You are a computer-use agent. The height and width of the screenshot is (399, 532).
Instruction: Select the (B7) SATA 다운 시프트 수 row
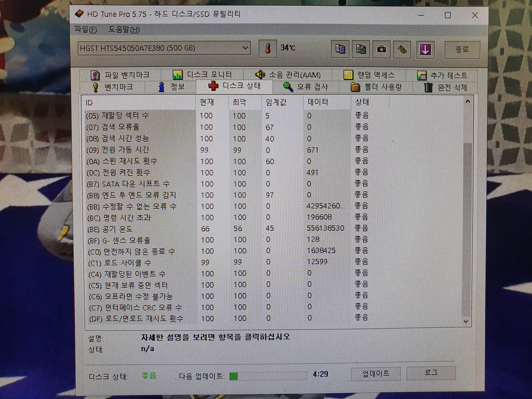pos(227,184)
